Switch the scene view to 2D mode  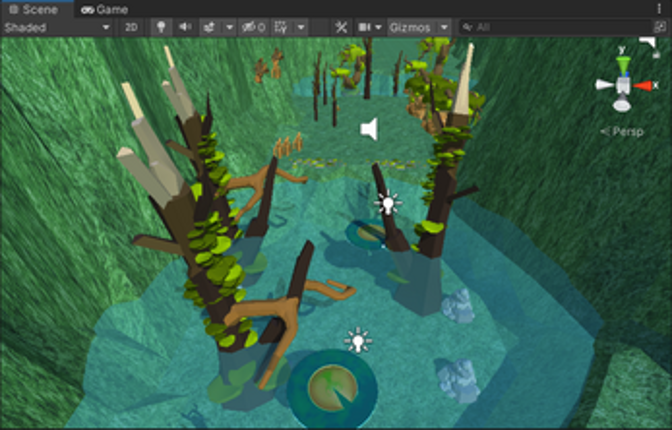pyautogui.click(x=131, y=27)
